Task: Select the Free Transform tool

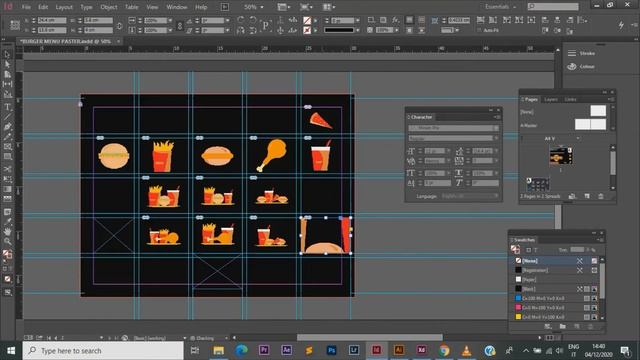Action: click(x=7, y=179)
